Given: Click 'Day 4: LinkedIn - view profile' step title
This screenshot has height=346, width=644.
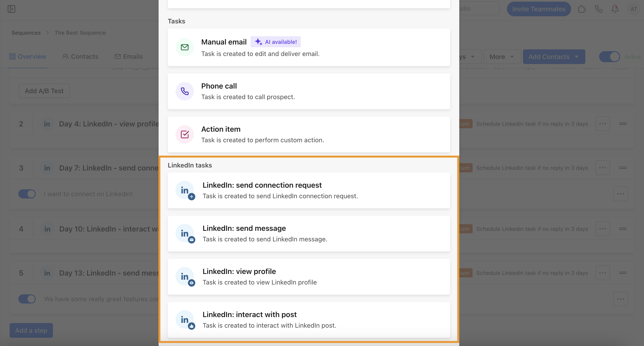Looking at the screenshot, I should click(109, 124).
